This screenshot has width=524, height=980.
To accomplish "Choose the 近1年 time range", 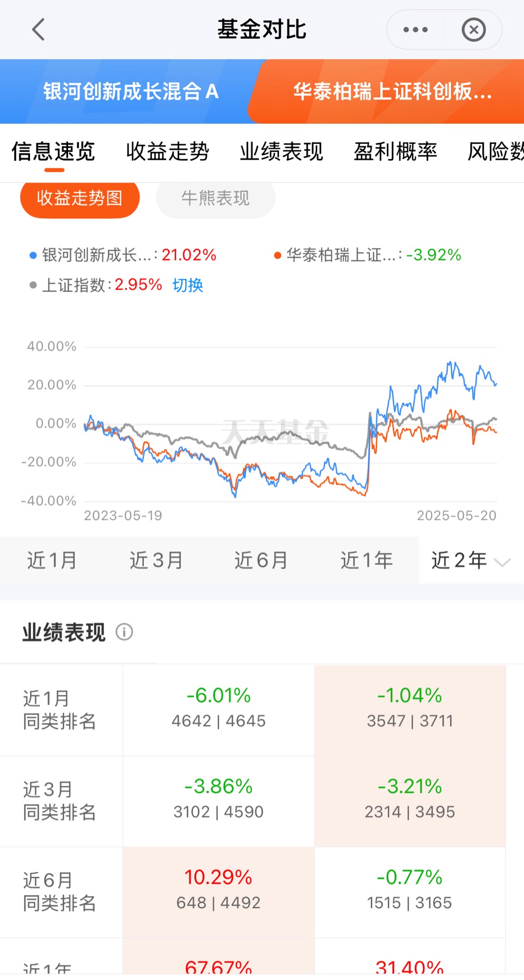I will click(x=367, y=560).
